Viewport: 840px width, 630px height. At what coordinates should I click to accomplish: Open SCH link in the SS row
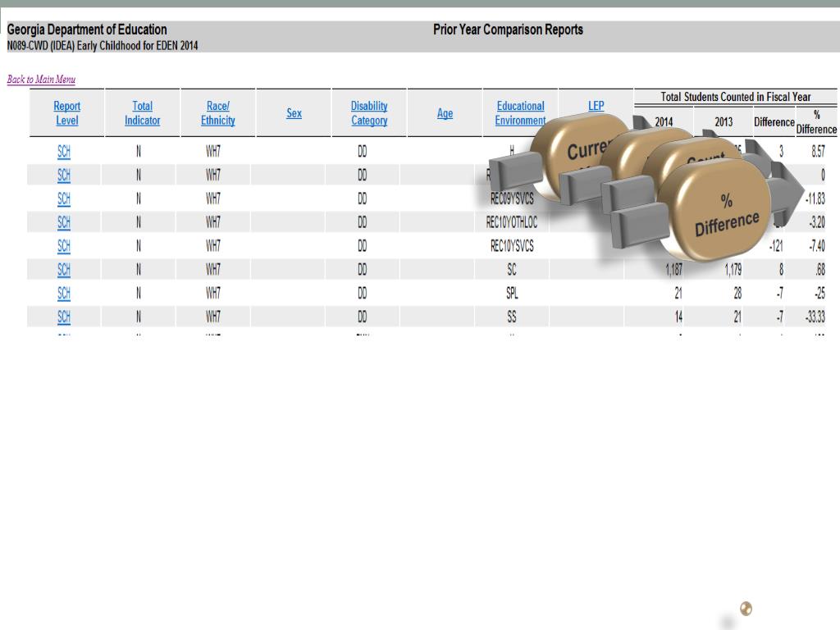(x=64, y=317)
